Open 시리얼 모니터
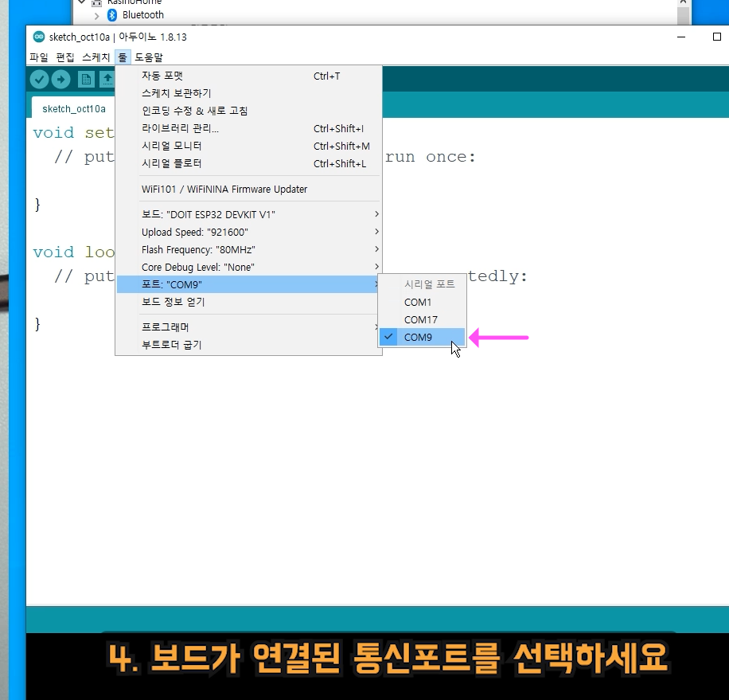The image size is (729, 700). click(x=249, y=146)
